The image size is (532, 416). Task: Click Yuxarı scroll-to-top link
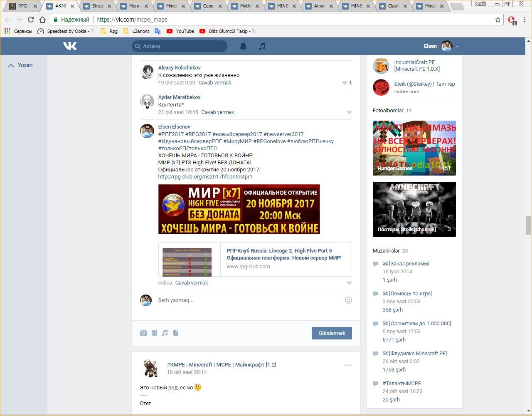click(x=20, y=65)
